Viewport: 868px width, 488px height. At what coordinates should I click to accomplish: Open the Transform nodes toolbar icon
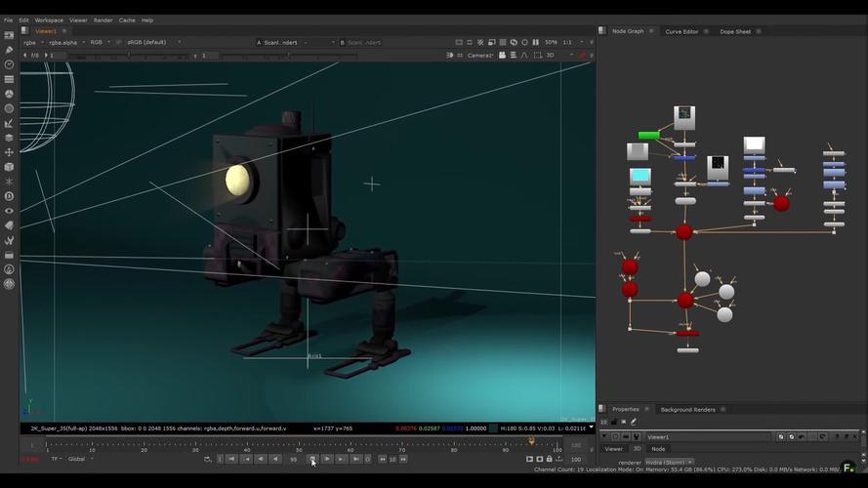[10, 152]
